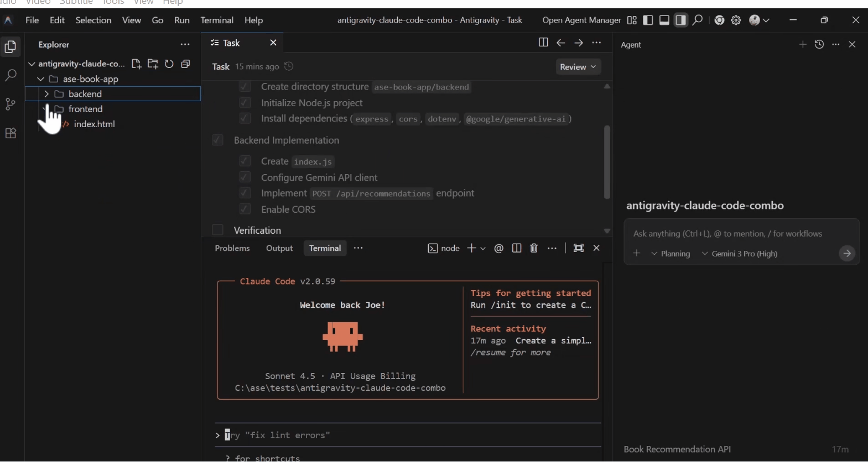Click the Task panel vertical scrollbar thumb
The height and width of the screenshot is (462, 868).
pyautogui.click(x=607, y=162)
